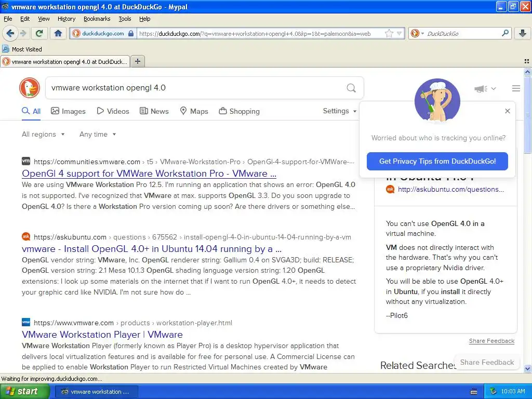Open the File menu

[x=8, y=19]
